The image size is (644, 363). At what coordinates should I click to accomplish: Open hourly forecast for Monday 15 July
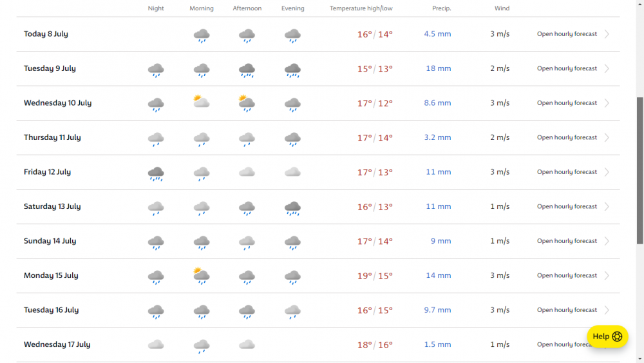[567, 276]
